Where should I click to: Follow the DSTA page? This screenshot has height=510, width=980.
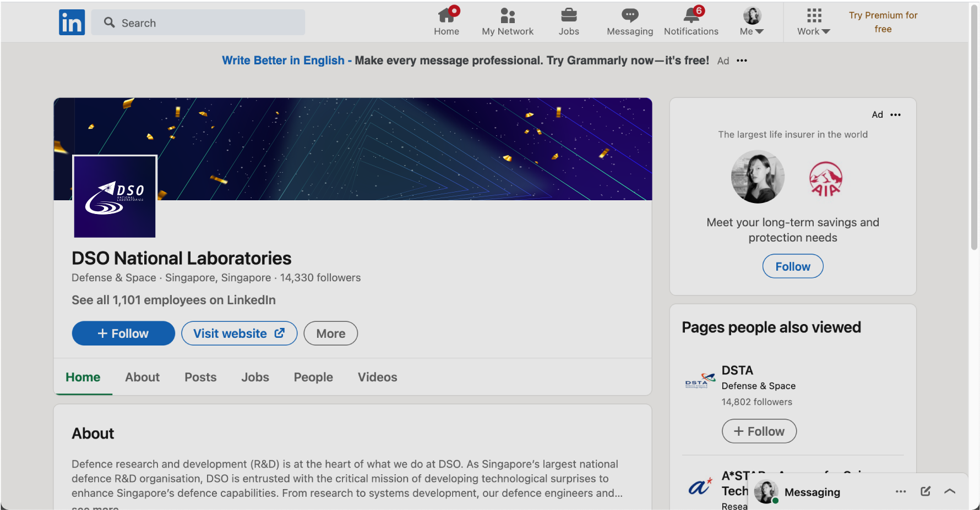[759, 431]
